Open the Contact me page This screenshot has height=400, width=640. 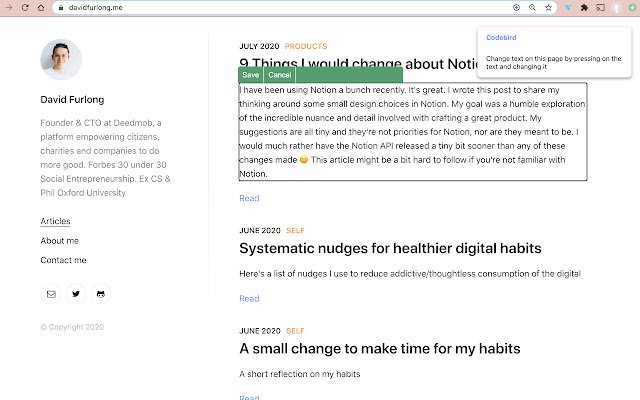coord(63,260)
